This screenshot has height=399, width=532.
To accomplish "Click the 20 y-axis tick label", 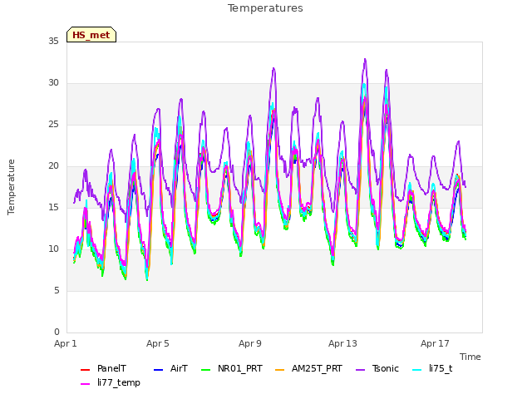I will click(53, 166).
